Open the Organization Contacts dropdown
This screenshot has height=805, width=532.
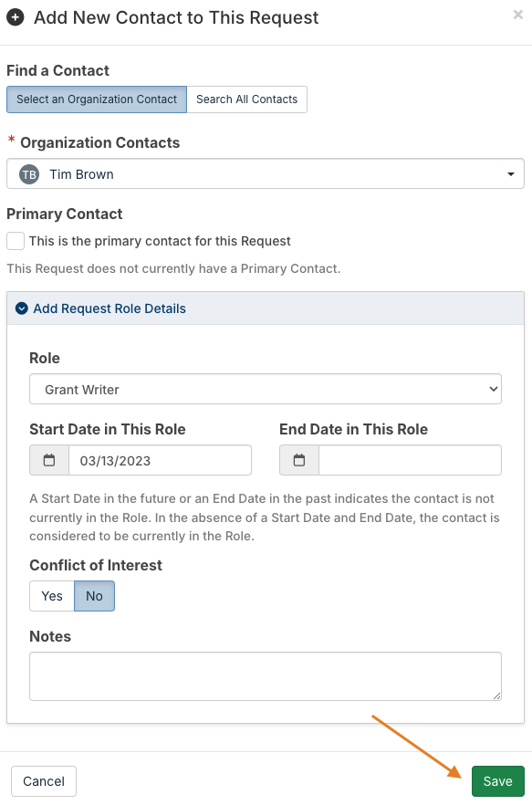(x=266, y=174)
